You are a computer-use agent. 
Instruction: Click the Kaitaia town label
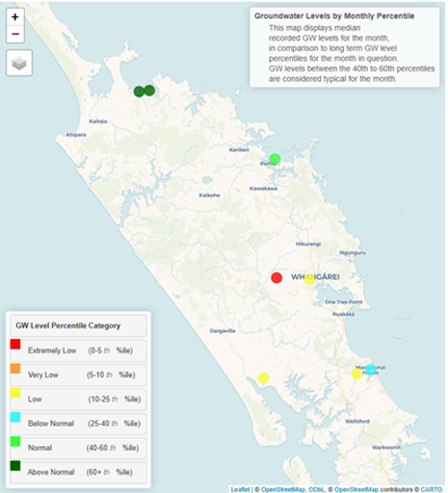tap(98, 121)
